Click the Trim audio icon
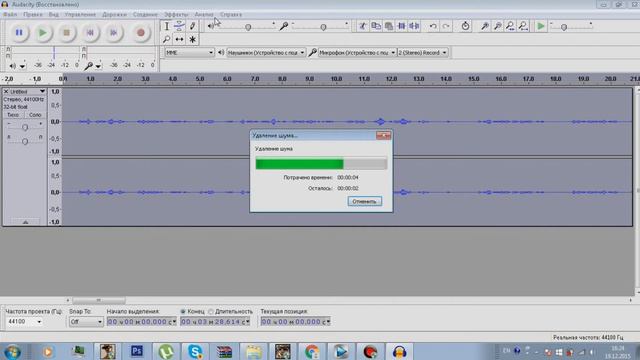 click(402, 26)
